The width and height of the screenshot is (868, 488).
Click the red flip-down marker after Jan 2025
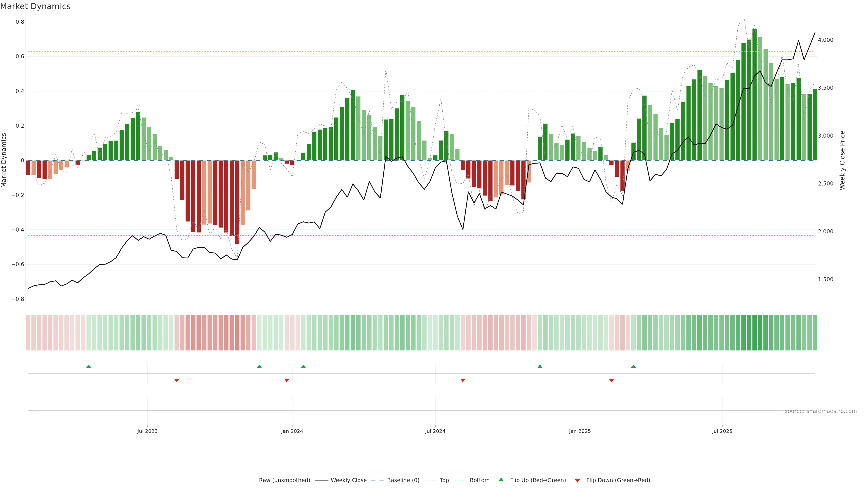[x=611, y=380]
